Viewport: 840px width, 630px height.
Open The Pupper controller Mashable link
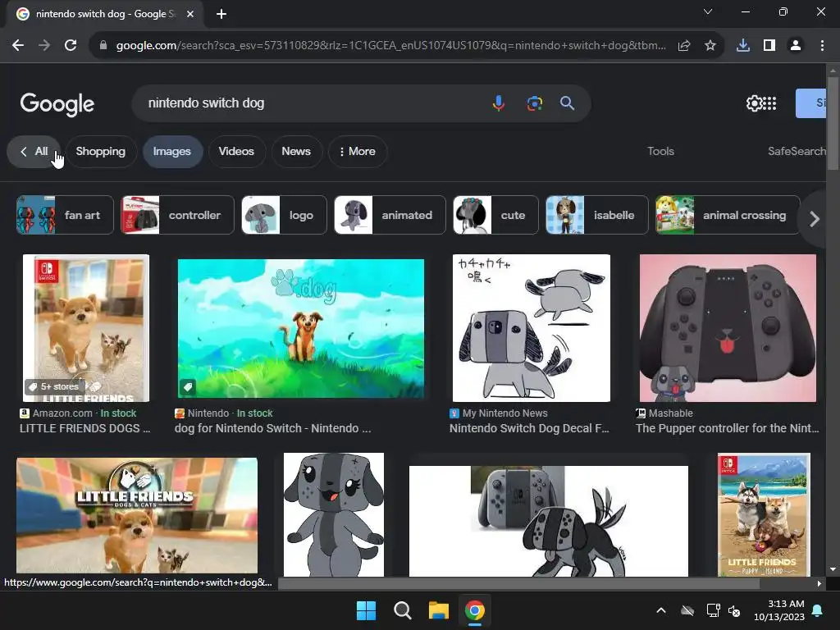point(727,428)
